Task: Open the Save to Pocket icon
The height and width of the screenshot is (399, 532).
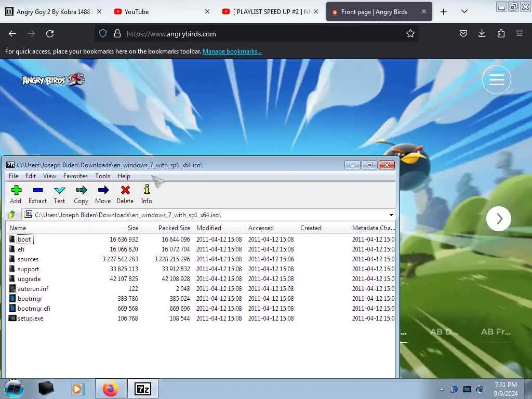Action: (463, 33)
